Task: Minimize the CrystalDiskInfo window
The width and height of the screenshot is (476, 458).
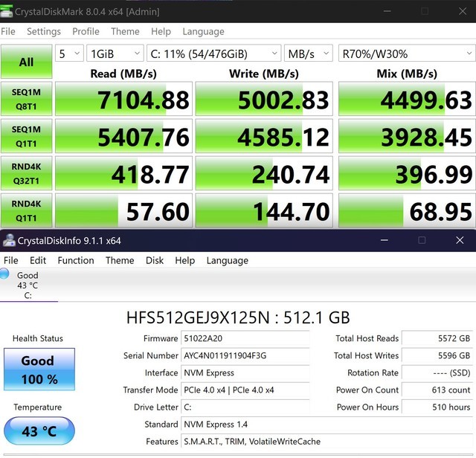Action: pos(385,240)
